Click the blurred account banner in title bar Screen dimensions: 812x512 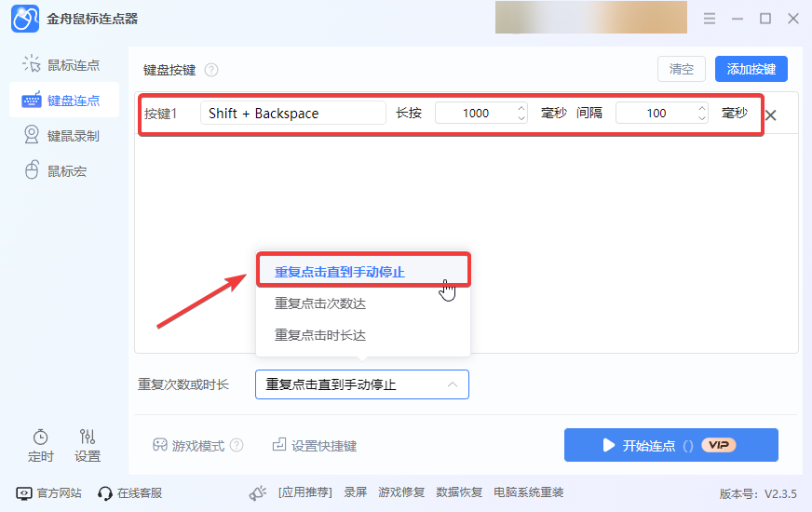[591, 17]
